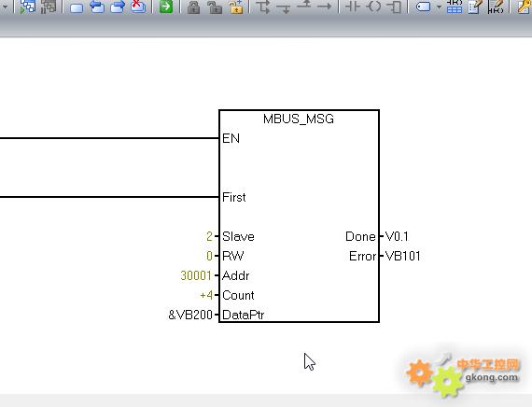532x407 pixels.
Task: Insert a branch line icon
Action: (x=263, y=7)
